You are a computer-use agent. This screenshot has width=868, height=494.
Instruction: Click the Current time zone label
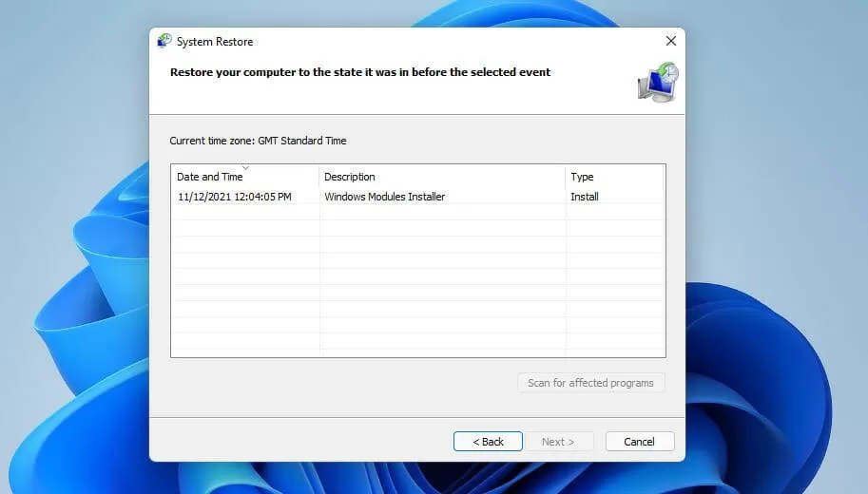pyautogui.click(x=258, y=141)
